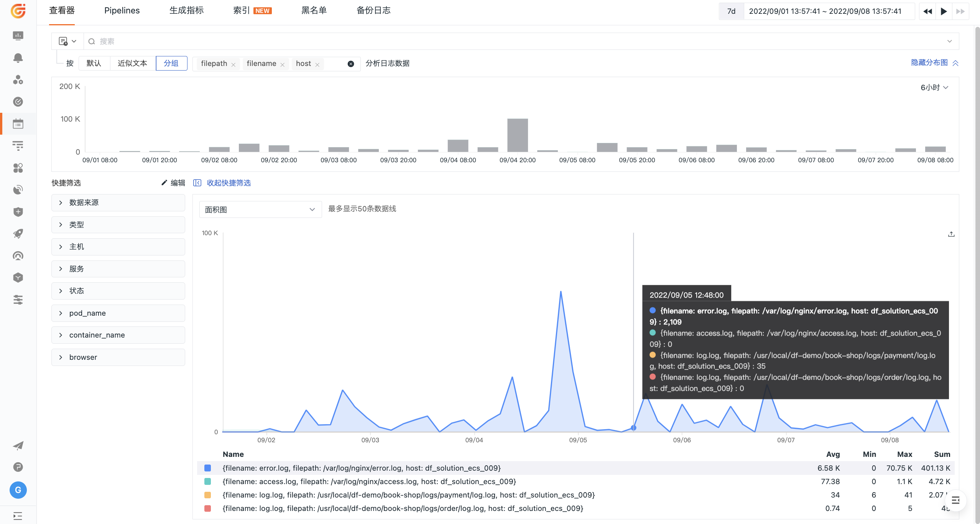Open the radar scan icon in sidebar
The width and height of the screenshot is (980, 524).
click(18, 190)
